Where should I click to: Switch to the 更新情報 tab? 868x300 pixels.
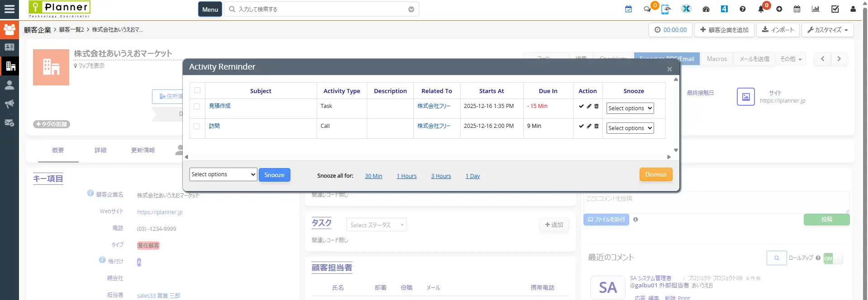click(143, 150)
